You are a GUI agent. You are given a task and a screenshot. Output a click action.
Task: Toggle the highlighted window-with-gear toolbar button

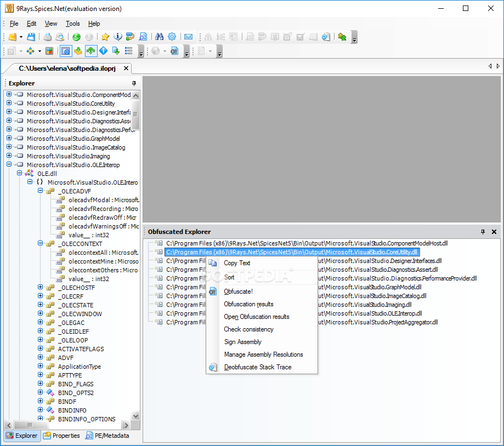[66, 51]
